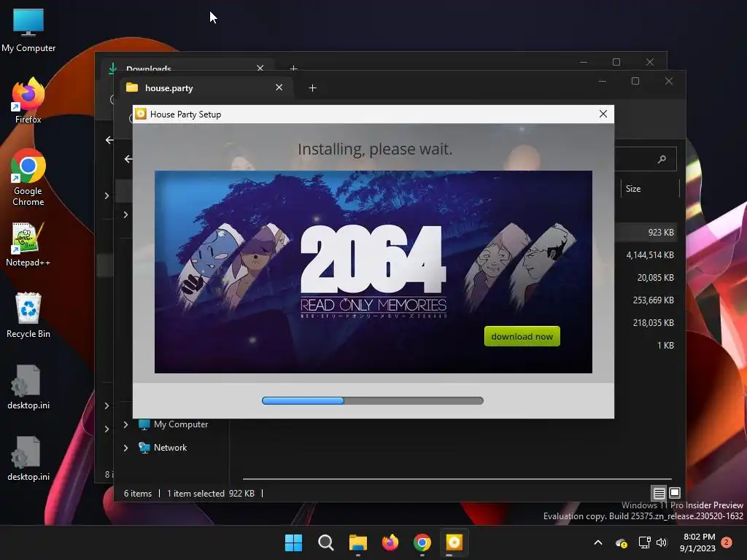Show hidden system tray icons
747x560 pixels.
point(598,542)
